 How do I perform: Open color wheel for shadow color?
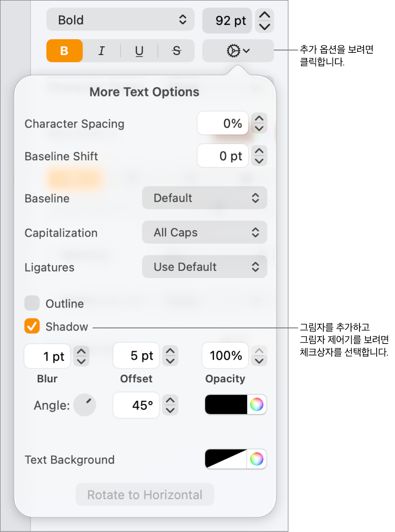(x=257, y=405)
